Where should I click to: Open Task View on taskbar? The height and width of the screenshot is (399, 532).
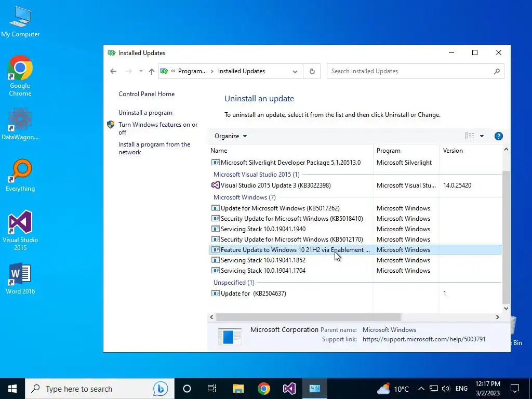[212, 389]
